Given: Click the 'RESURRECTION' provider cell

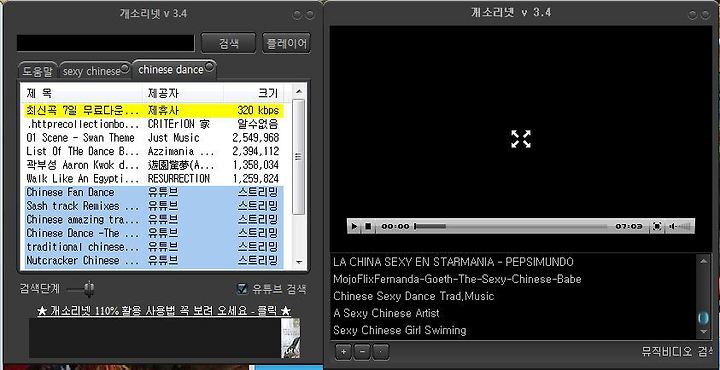Looking at the screenshot, I should click(x=179, y=179).
